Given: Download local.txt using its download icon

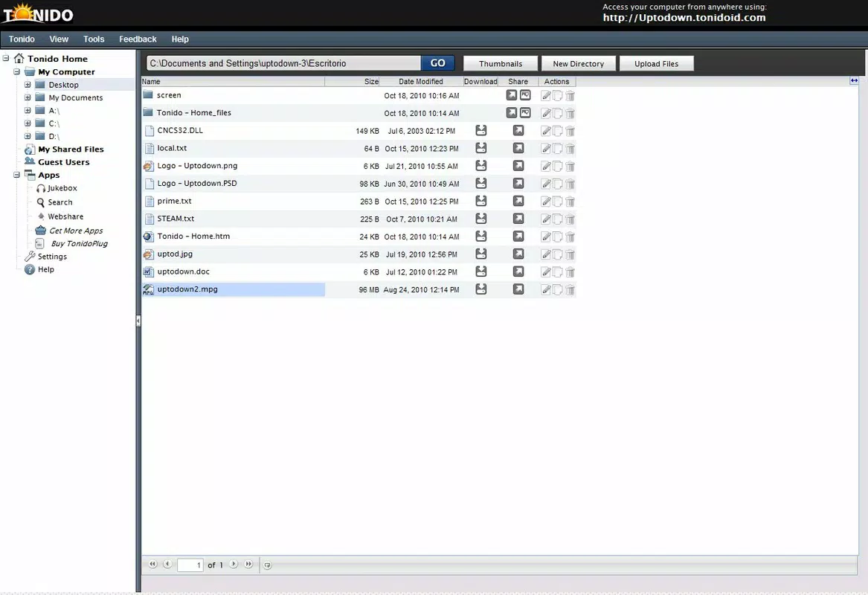Looking at the screenshot, I should 481,148.
